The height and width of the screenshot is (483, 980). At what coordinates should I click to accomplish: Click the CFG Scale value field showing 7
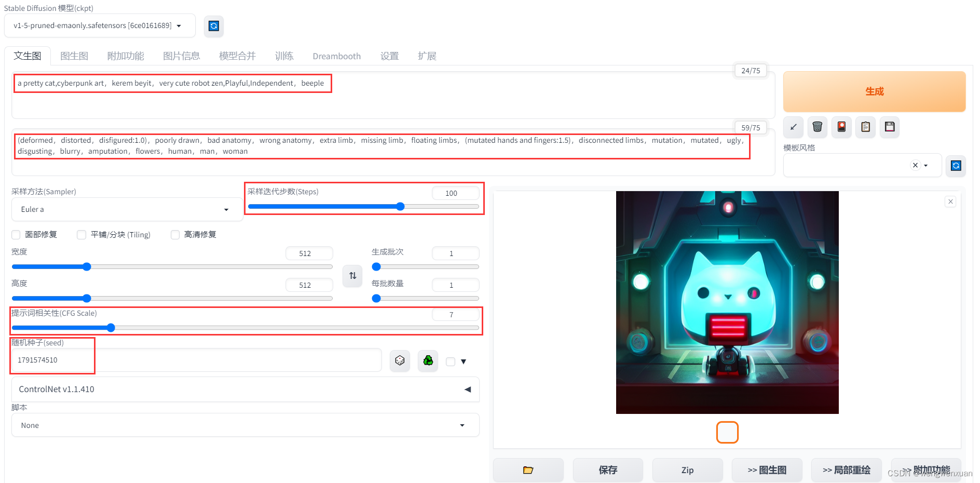tap(455, 315)
